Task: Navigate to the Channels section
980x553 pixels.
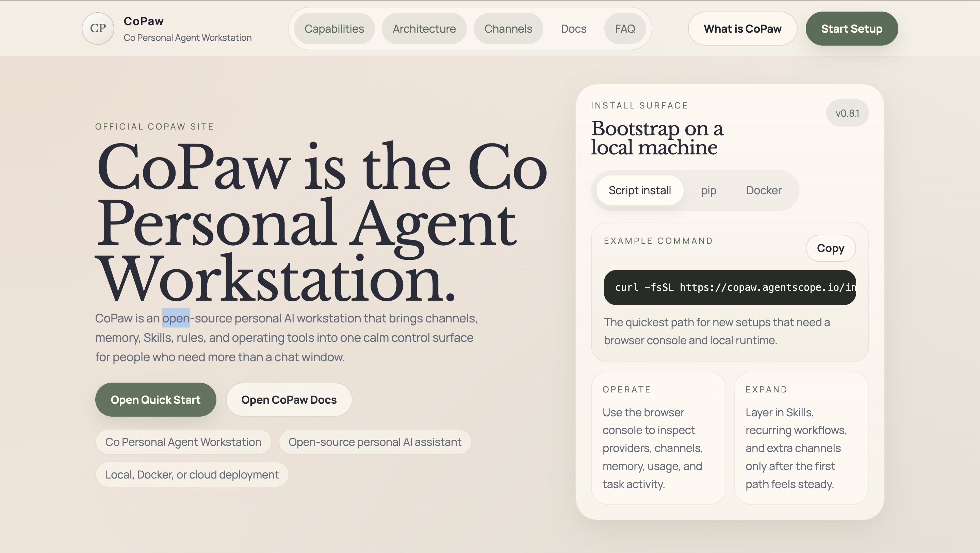Action: pos(508,29)
